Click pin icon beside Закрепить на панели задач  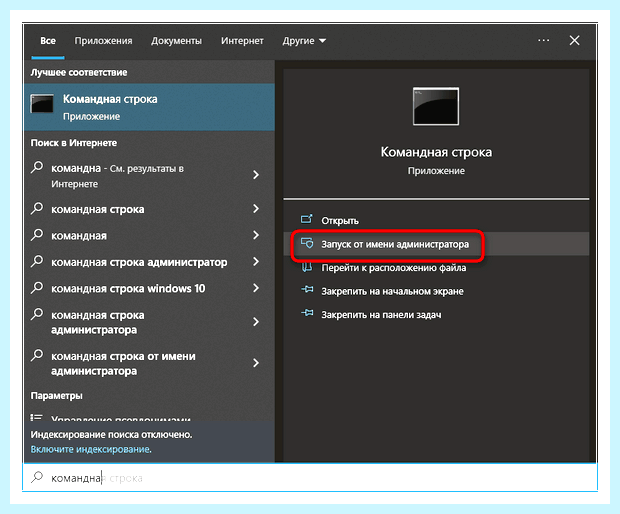[x=307, y=314]
